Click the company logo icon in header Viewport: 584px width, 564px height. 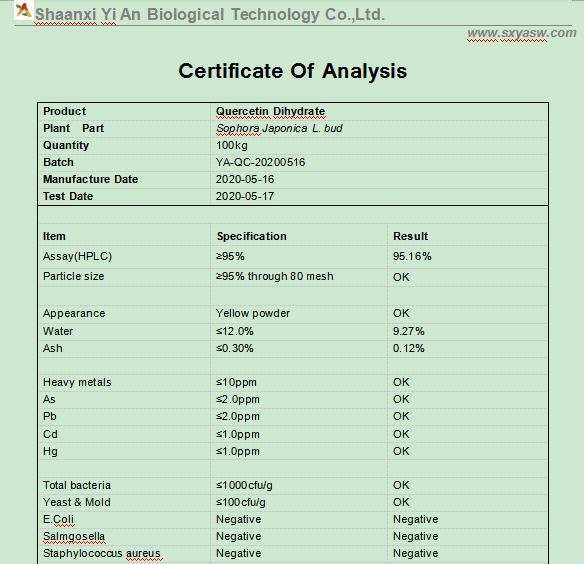click(23, 10)
